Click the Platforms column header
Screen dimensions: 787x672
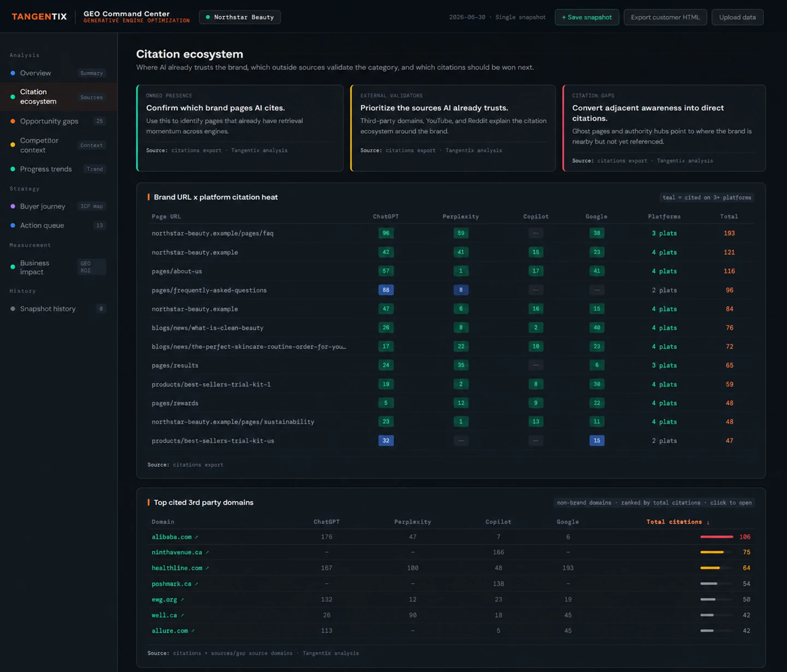click(x=665, y=217)
